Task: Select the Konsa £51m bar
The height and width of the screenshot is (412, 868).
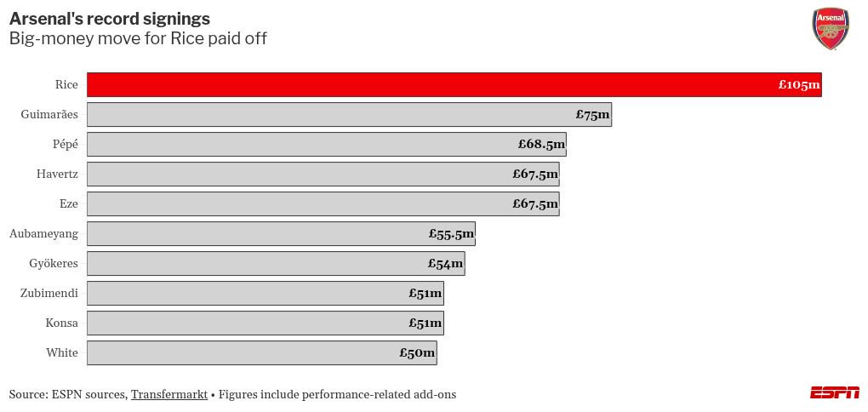Action: [x=266, y=323]
